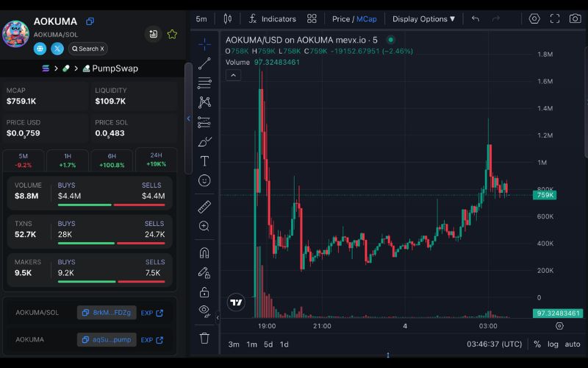Open the token website globe icon

click(40, 49)
